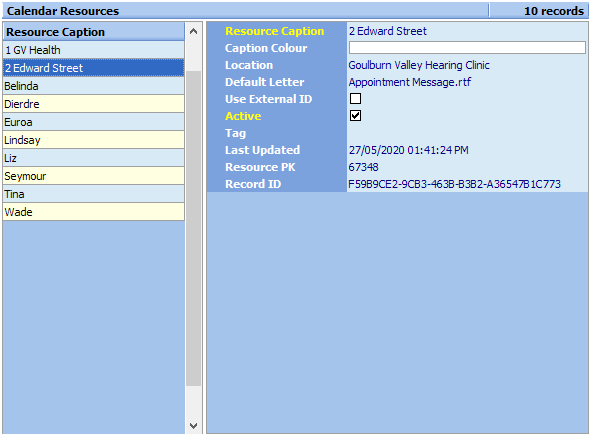Click the 'Tag' field label
Viewport: 591px width, 436px height.
235,133
